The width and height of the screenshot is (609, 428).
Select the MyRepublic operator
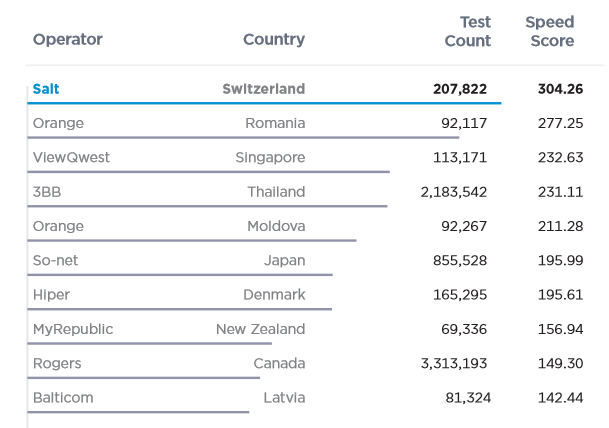click(73, 329)
